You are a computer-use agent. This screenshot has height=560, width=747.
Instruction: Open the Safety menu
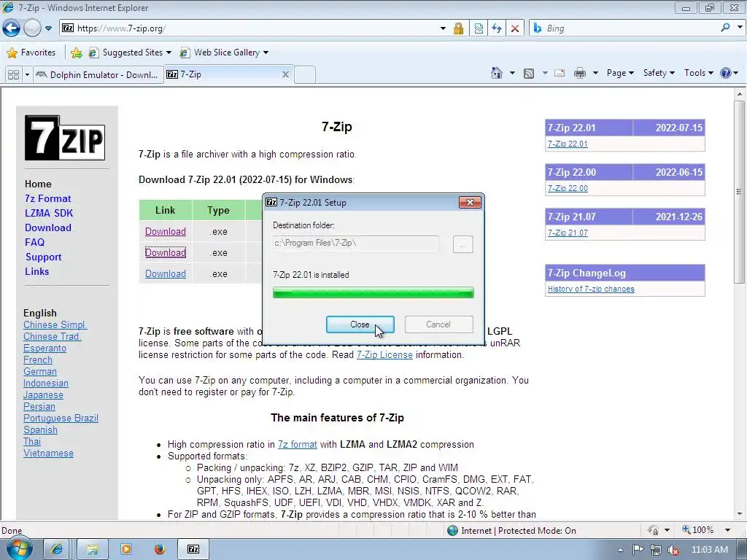659,73
